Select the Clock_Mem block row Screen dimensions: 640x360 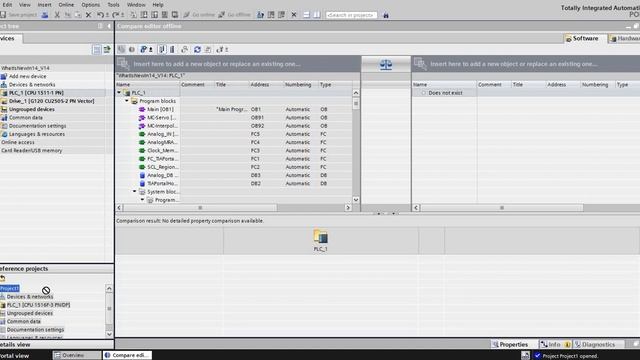click(234, 151)
